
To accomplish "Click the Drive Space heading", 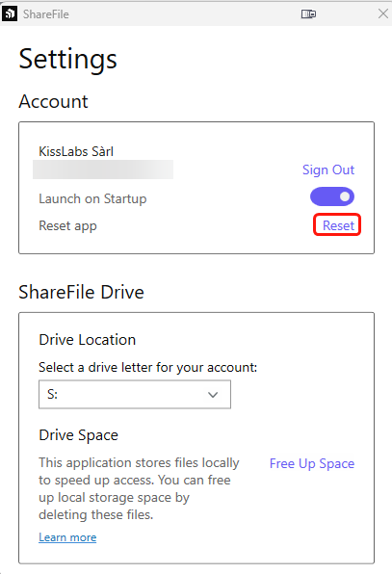I will [x=78, y=435].
